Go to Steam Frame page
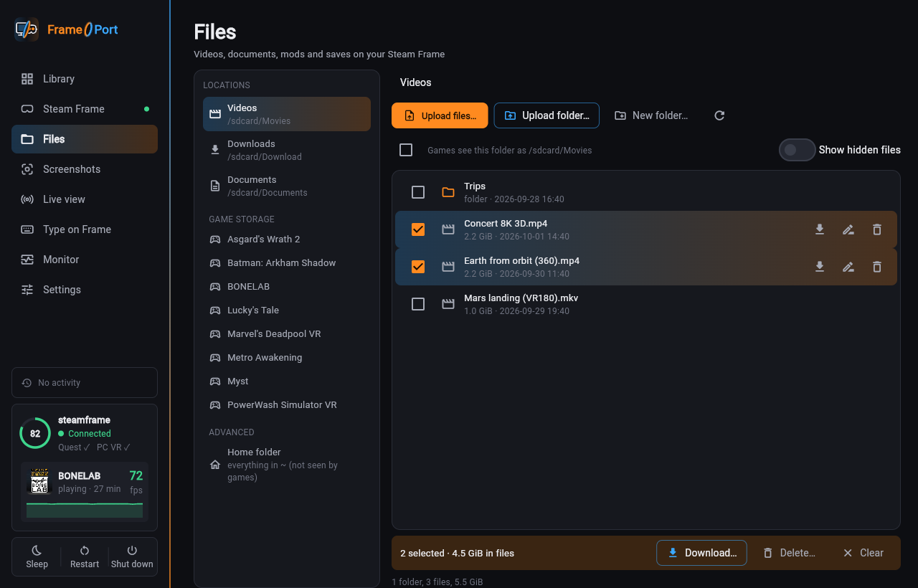The image size is (918, 588). pyautogui.click(x=85, y=109)
